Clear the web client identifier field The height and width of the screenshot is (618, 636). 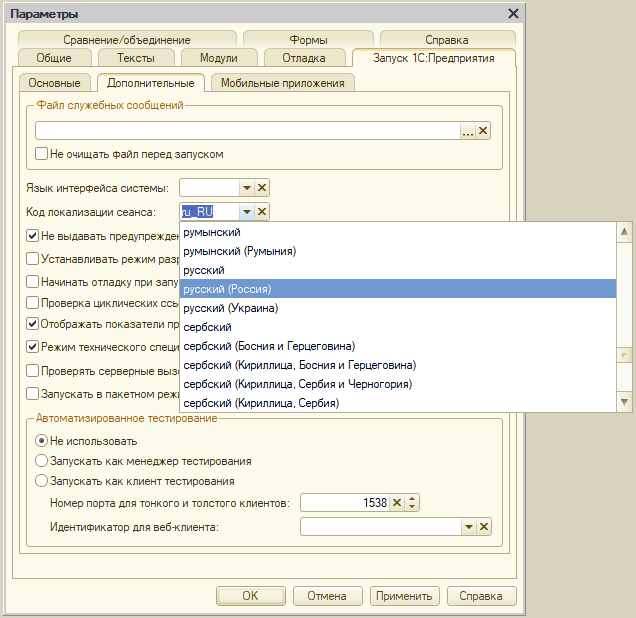[484, 527]
